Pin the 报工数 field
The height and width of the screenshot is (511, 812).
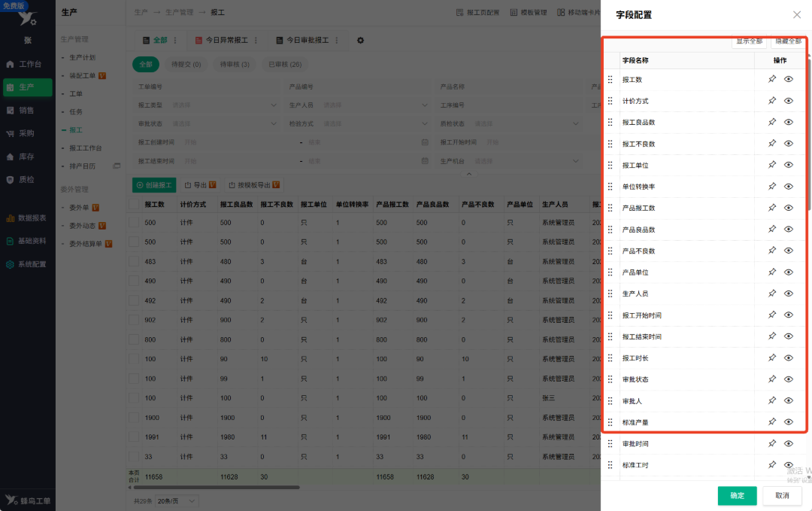pyautogui.click(x=771, y=79)
